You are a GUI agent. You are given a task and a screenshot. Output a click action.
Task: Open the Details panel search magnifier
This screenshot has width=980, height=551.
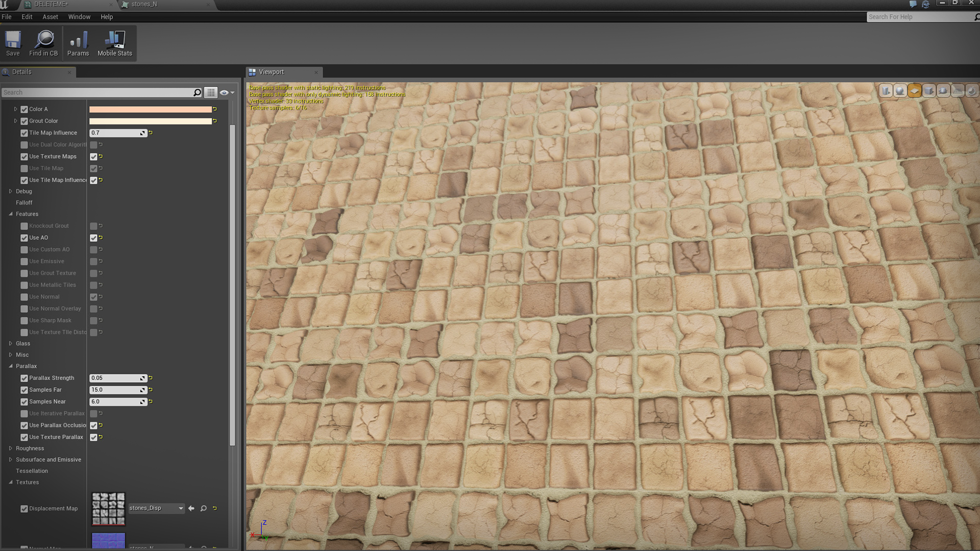tap(197, 92)
